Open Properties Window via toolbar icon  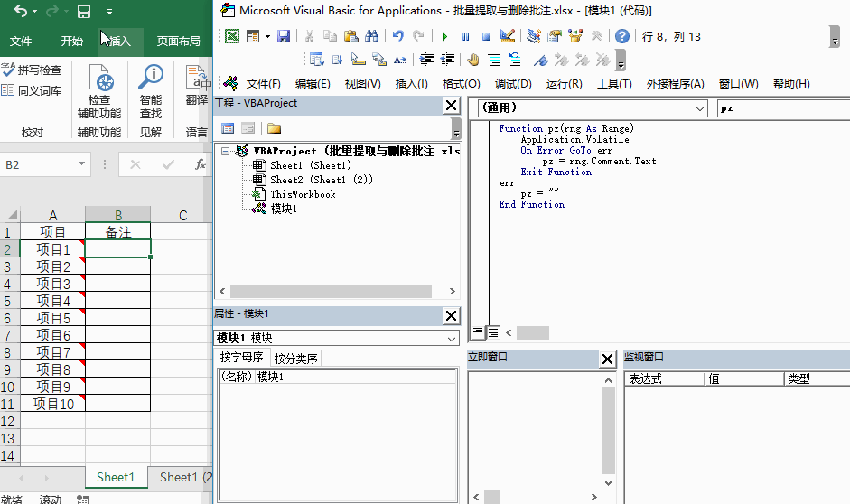[554, 36]
